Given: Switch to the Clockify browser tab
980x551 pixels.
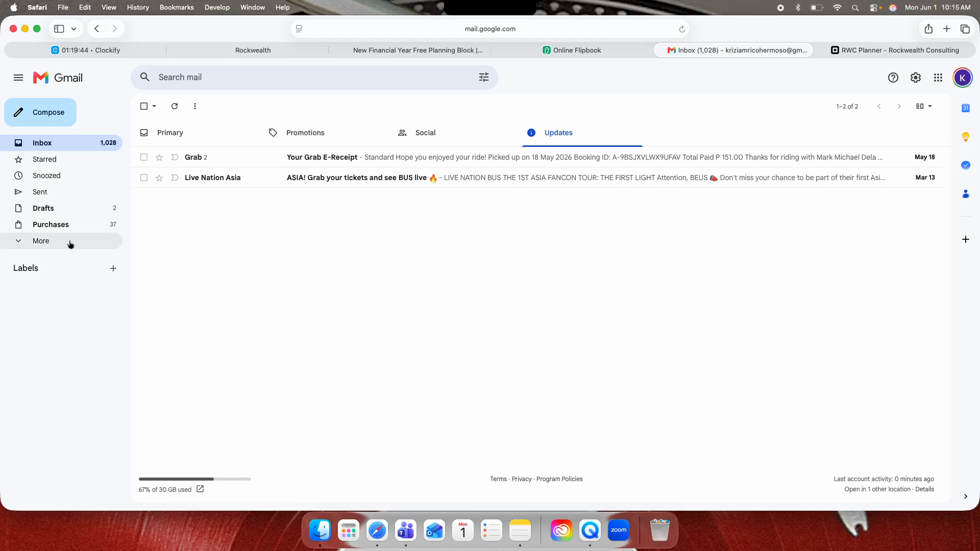Looking at the screenshot, I should (85, 50).
